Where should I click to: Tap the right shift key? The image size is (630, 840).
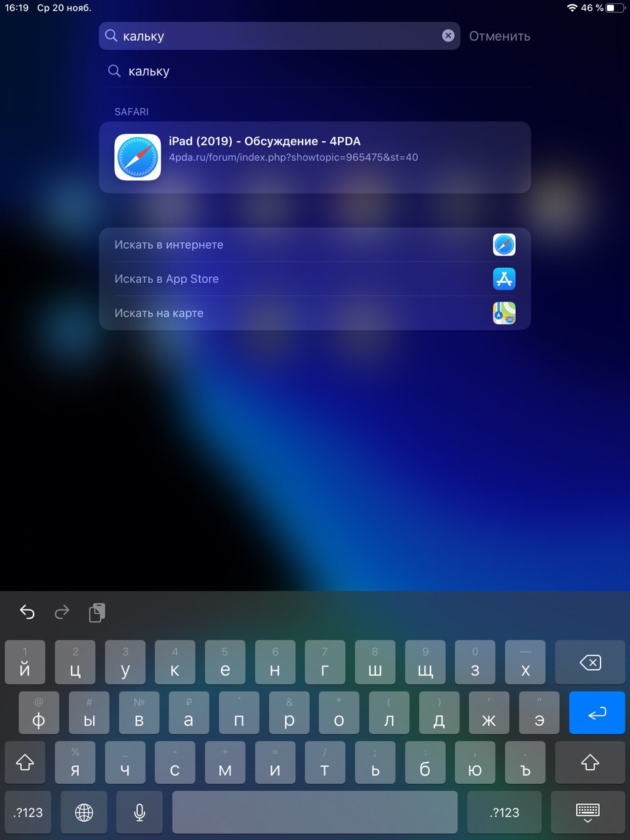click(x=590, y=763)
